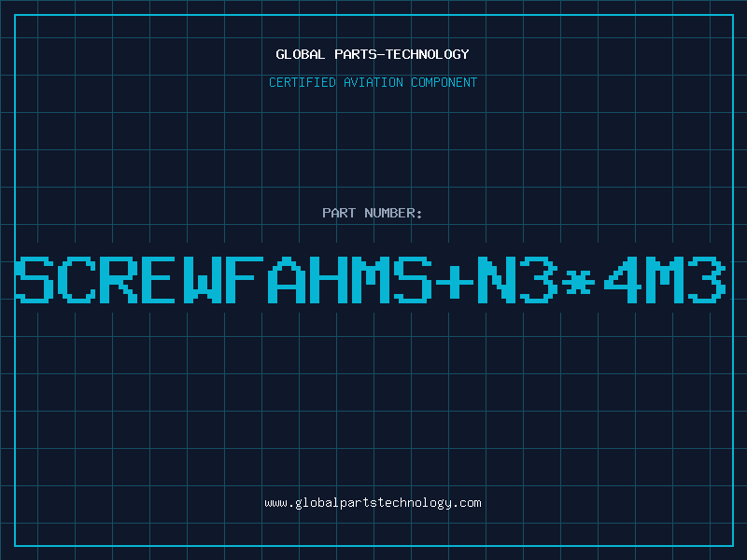Image resolution: width=747 pixels, height=560 pixels.
Task: Click the 'CERTIFIED AVIATION COMPONENT' subtitle
Action: click(x=373, y=82)
